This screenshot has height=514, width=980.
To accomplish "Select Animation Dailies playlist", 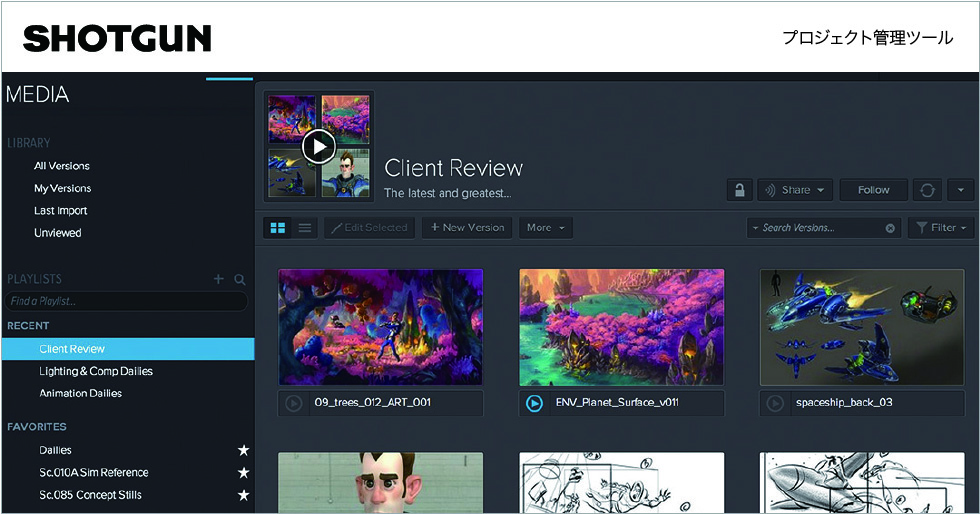I will pyautogui.click(x=81, y=393).
